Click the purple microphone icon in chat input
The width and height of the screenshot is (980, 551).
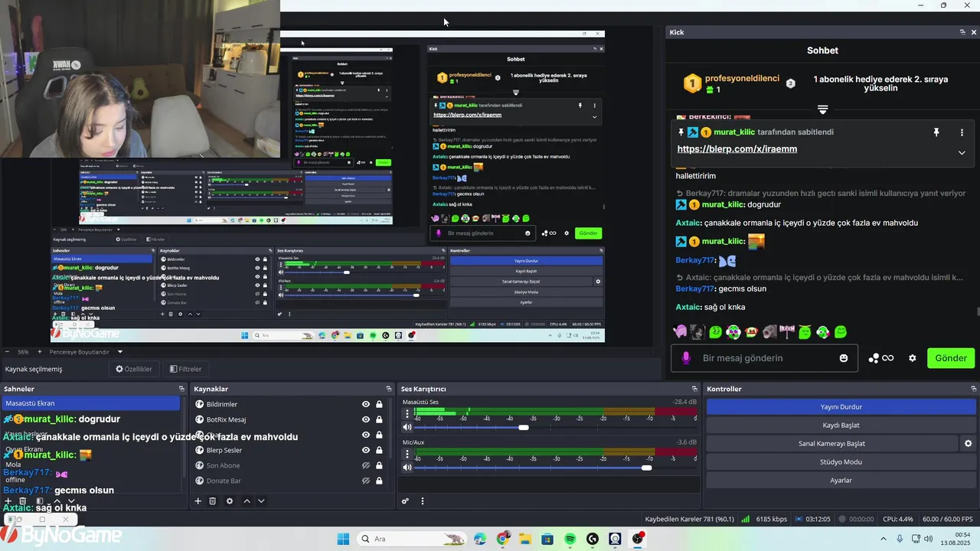coord(686,358)
